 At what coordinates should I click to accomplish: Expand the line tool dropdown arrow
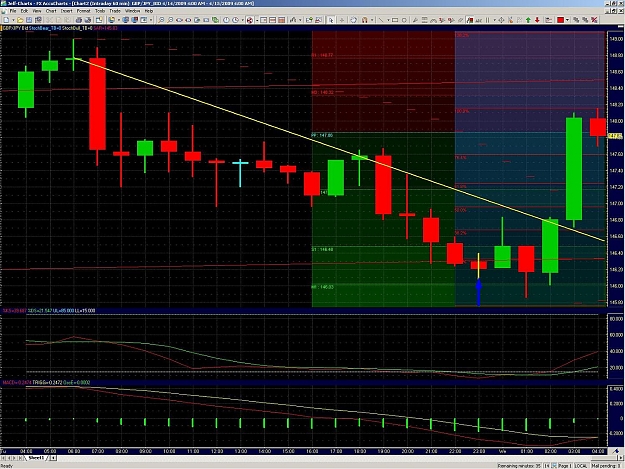tap(388, 20)
